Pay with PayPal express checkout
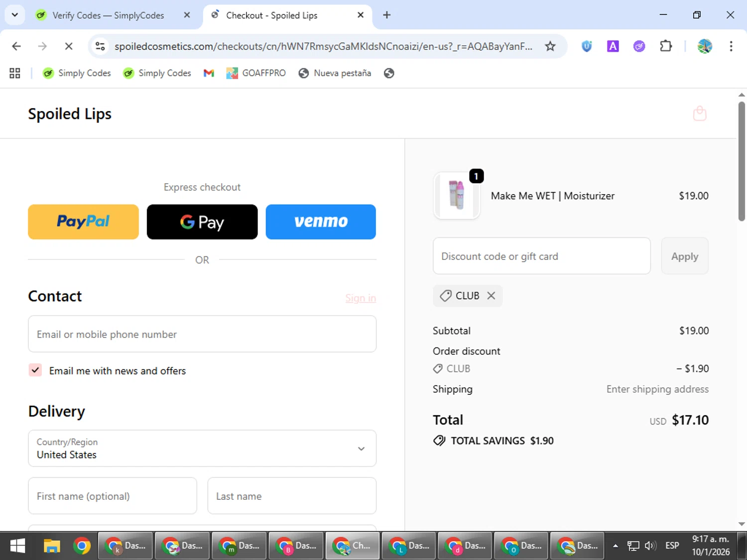The height and width of the screenshot is (560, 747). [83, 222]
